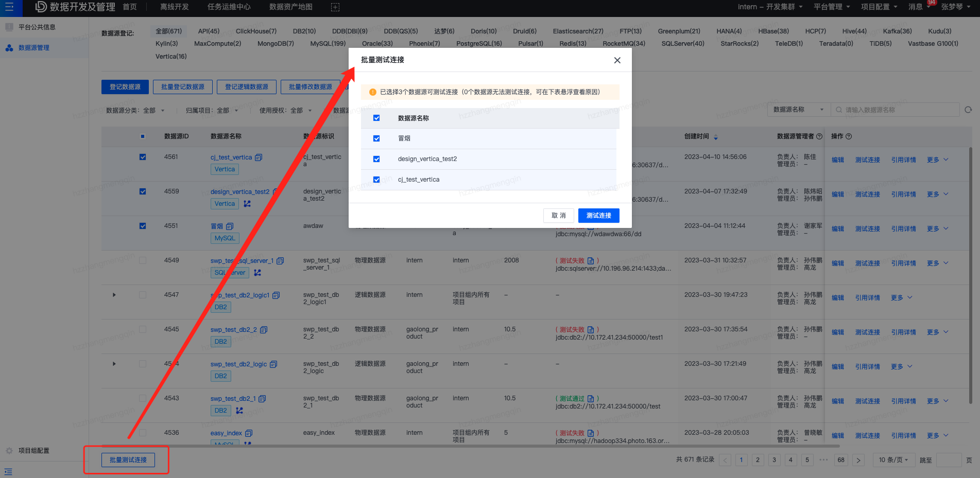This screenshot has height=478, width=980.
Task: Uncheck design_vertica_test2 in the dialog list
Action: coord(376,159)
